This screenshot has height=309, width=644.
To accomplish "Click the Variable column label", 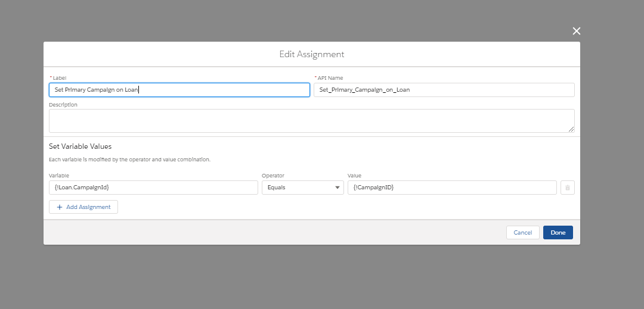I will coord(59,176).
